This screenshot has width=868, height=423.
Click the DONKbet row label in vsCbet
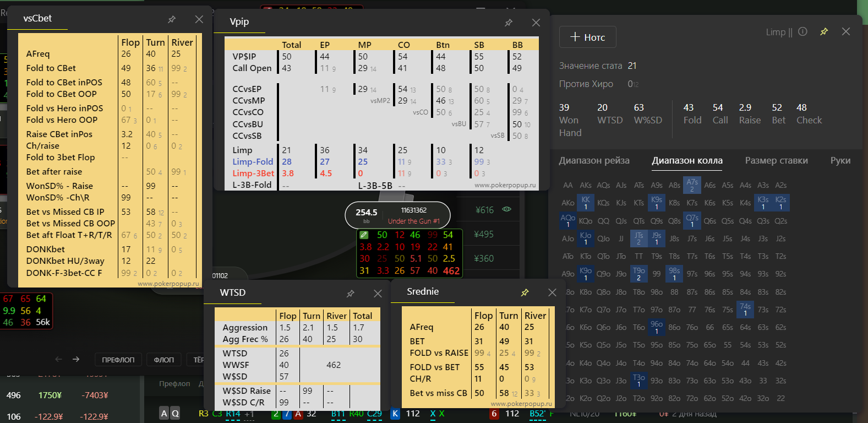tap(46, 249)
